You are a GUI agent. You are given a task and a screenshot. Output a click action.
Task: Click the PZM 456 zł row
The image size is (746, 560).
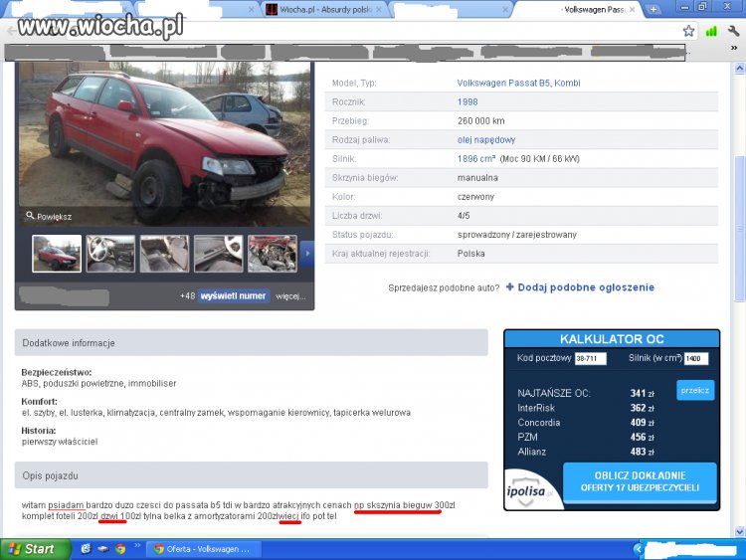(x=586, y=438)
